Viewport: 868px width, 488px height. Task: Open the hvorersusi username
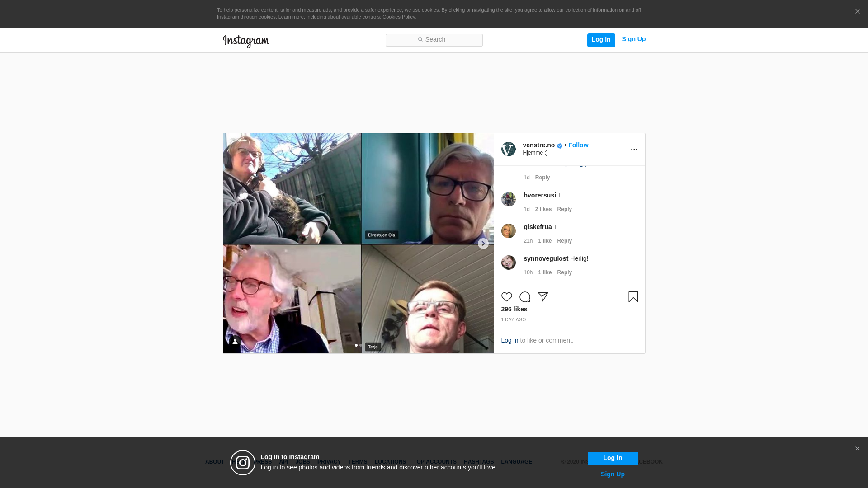click(x=540, y=195)
